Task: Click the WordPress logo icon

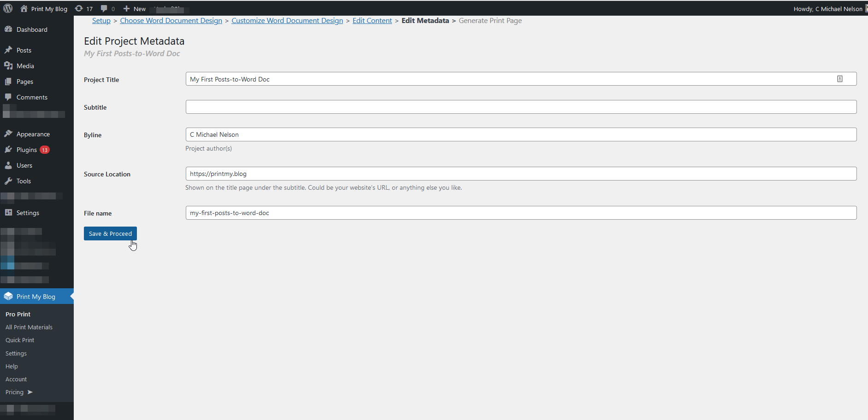Action: coord(8,8)
